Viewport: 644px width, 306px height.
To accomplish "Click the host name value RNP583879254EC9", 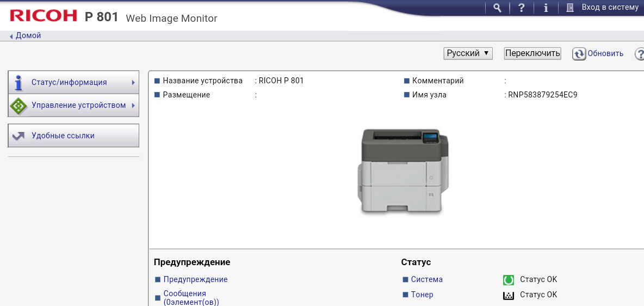I will (542, 95).
